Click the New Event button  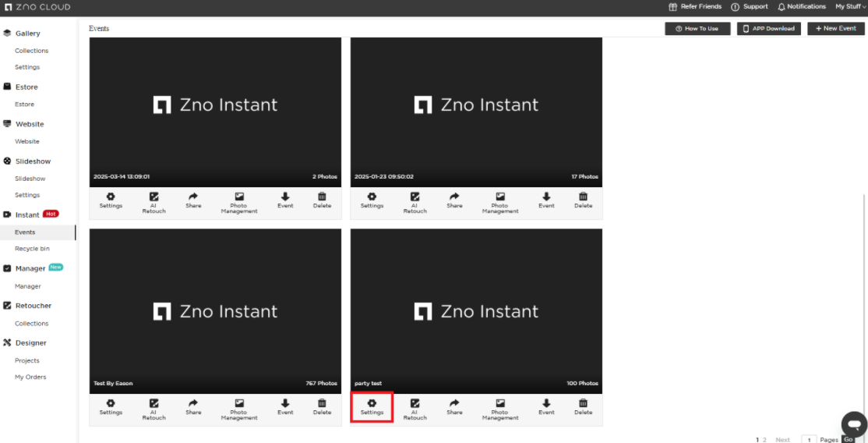click(x=836, y=28)
